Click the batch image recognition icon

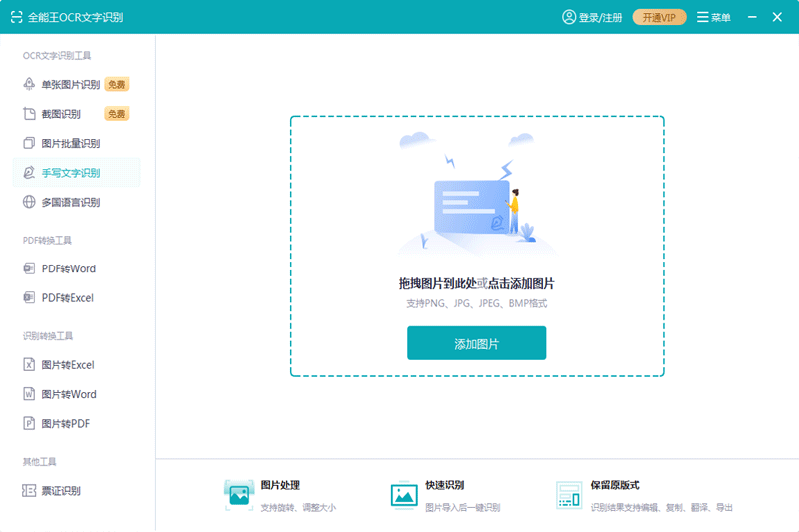[x=29, y=143]
